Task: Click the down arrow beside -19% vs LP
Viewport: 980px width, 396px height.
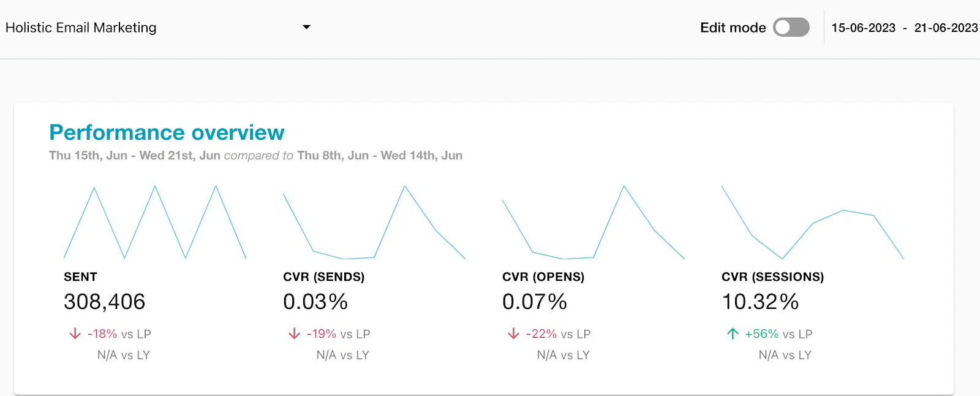Action: (x=294, y=333)
